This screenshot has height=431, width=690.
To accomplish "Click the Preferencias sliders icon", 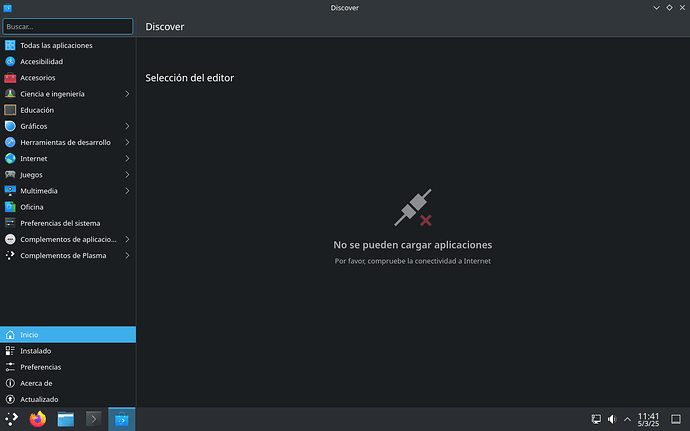I will pos(10,367).
